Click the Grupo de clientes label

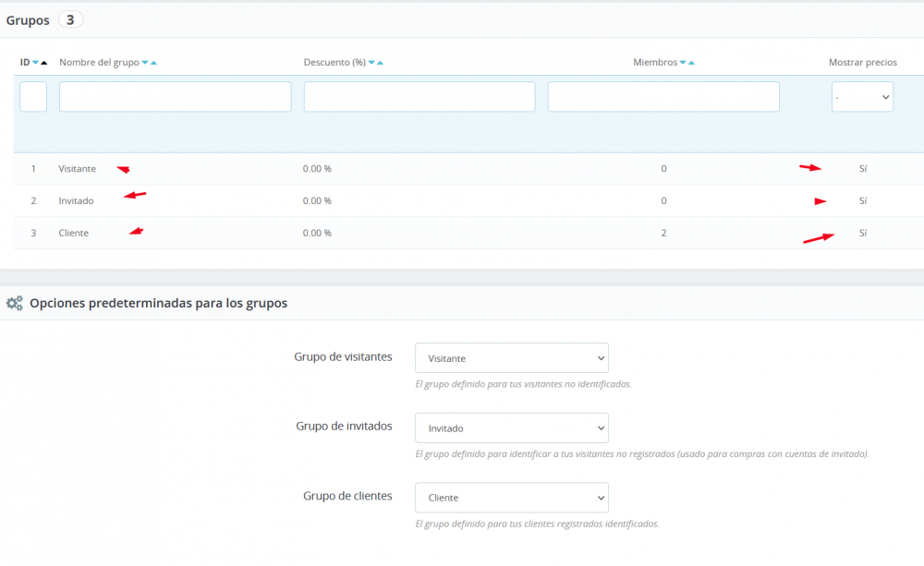pyautogui.click(x=347, y=496)
